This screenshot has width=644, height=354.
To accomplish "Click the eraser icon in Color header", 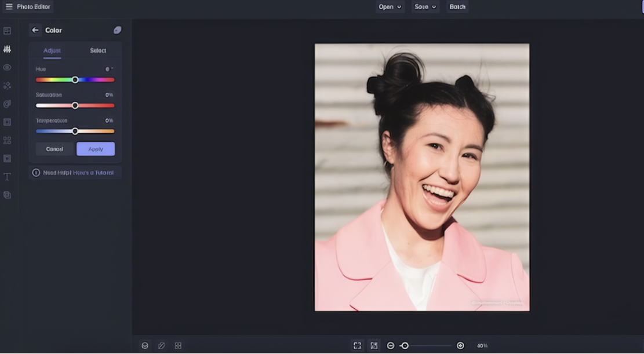I will pos(118,30).
